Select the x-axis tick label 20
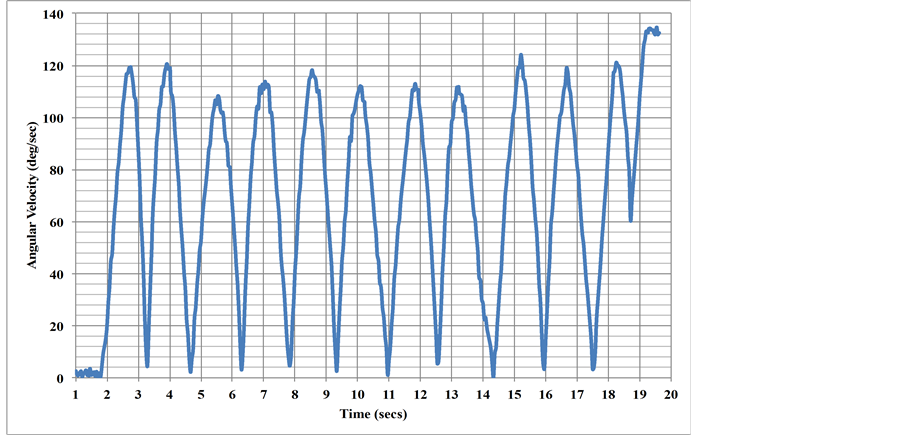Screen dimensions: 903x435 pos(671,395)
